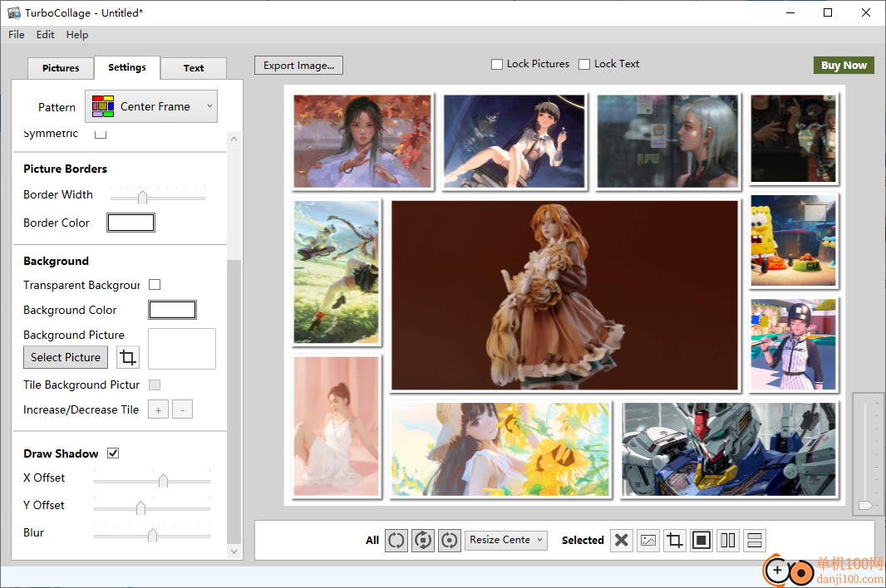Click the vertical zoom slider right of canvas
Image resolution: width=886 pixels, height=588 pixels.
[x=866, y=505]
